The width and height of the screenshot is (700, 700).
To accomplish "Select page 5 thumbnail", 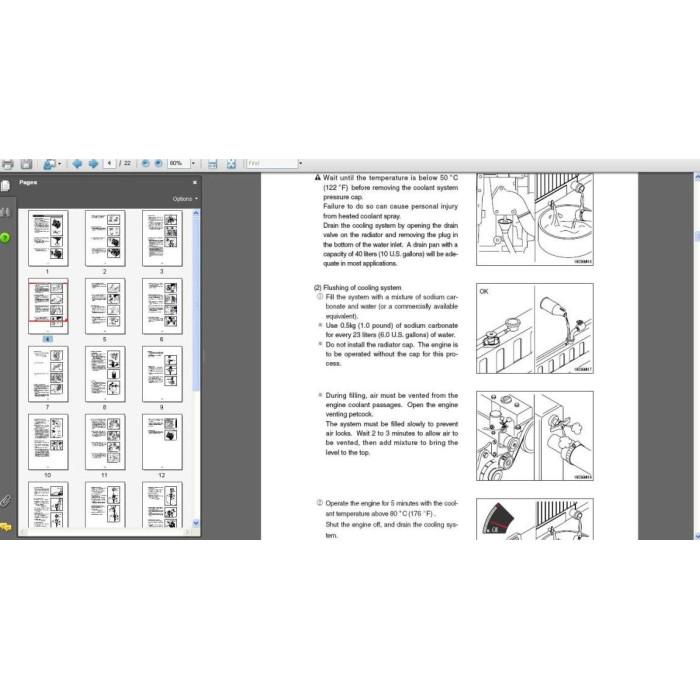I will [105, 306].
